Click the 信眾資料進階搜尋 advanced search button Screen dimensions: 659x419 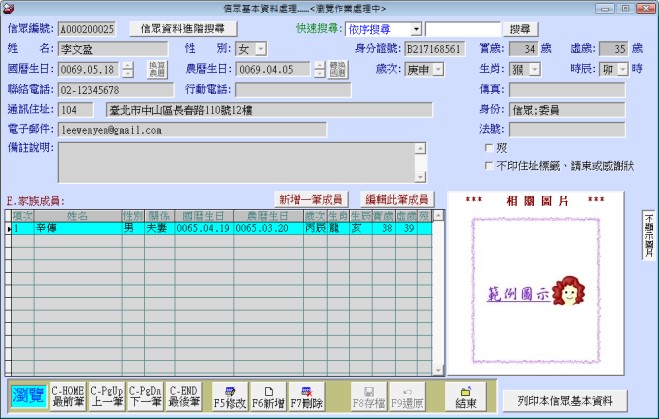pyautogui.click(x=183, y=29)
